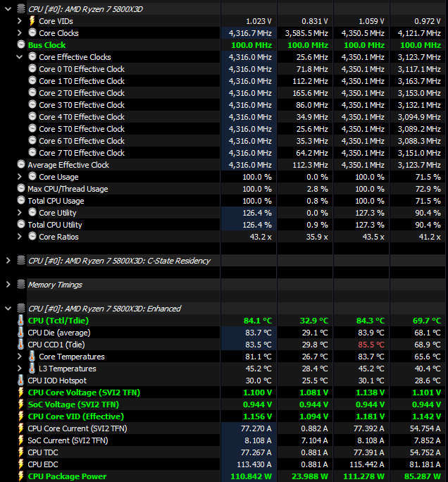Click the clock icon of Core 7 T0 Effective Clock
Screen dimensions: 448x482
32,152
